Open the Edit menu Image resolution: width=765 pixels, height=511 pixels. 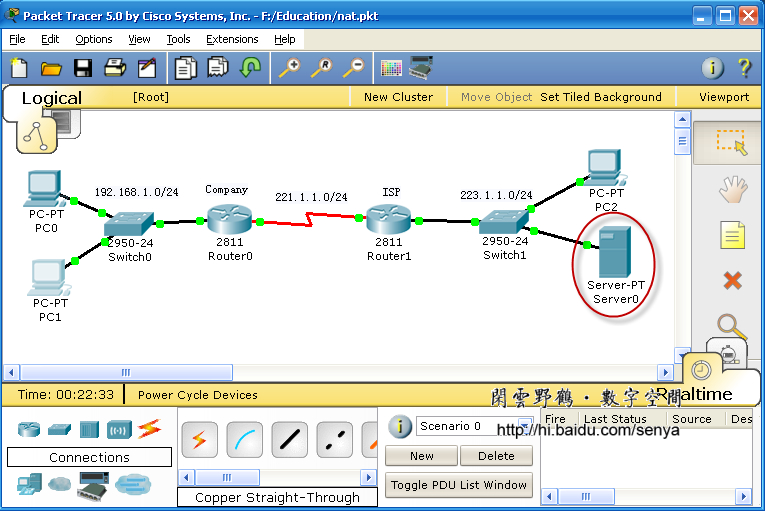[x=50, y=39]
